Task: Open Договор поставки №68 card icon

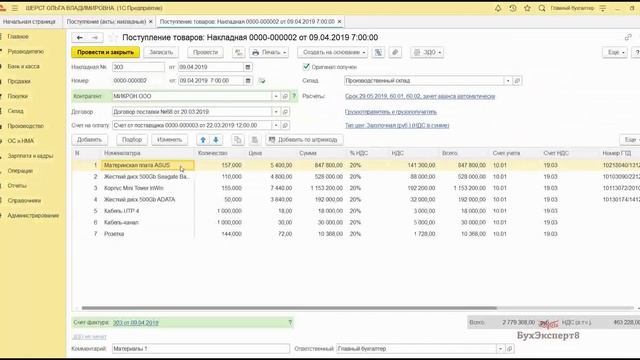Action: (285, 112)
